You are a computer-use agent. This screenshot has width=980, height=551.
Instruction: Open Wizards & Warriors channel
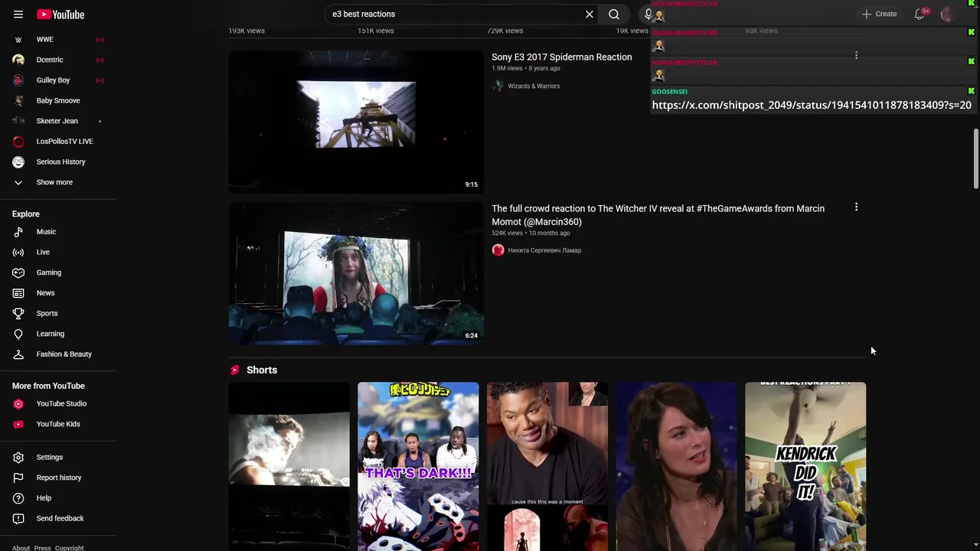coord(534,86)
